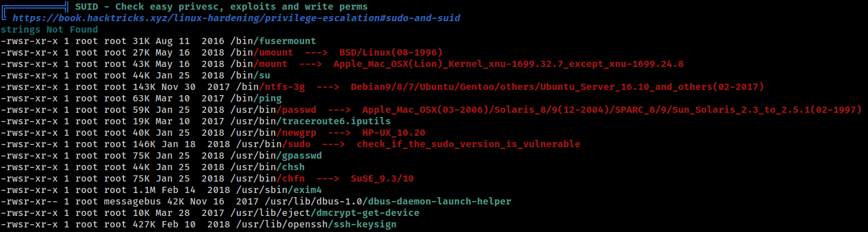868x232 pixels.
Task: Click the /bin/fusermount path
Action: pos(273,41)
